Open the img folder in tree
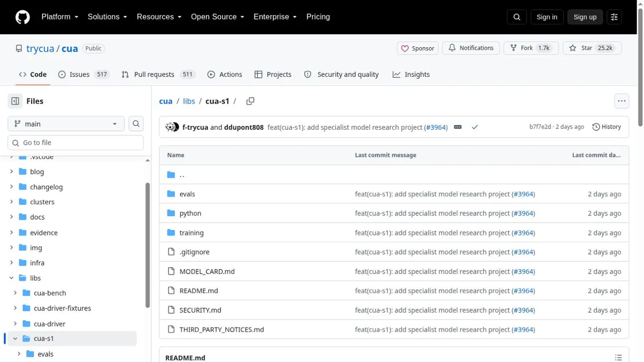Screen dimensions: 644x362 pyautogui.click(x=36, y=248)
